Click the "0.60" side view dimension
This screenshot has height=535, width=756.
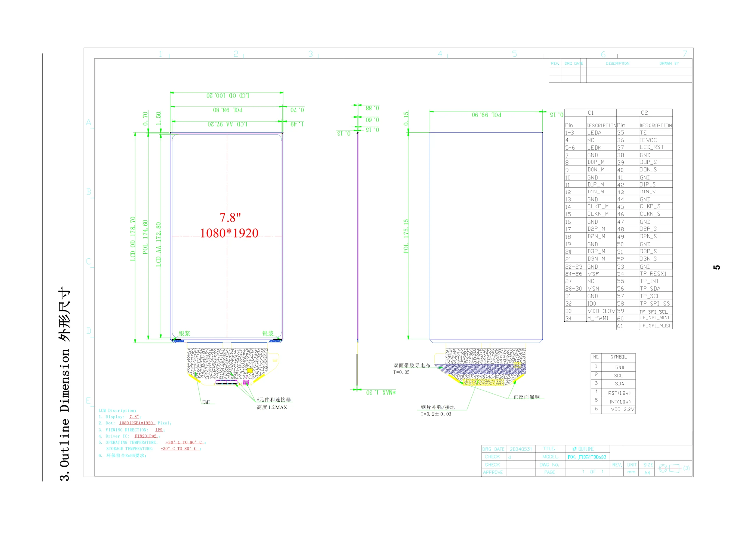point(372,120)
